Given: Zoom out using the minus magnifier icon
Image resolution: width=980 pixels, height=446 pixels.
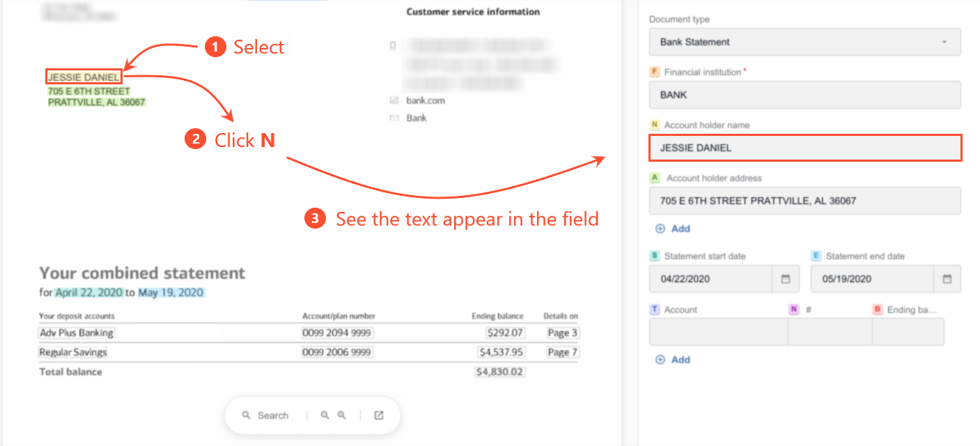Looking at the screenshot, I should (325, 415).
